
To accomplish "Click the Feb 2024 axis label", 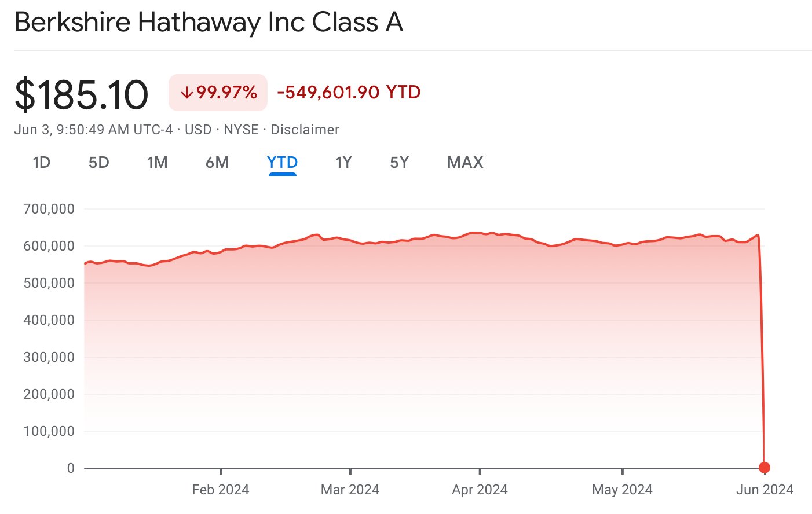I will point(220,489).
